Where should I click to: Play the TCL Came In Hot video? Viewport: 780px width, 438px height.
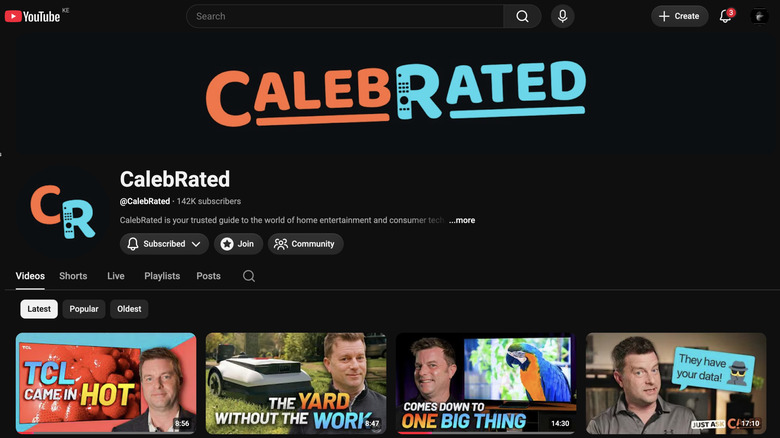pyautogui.click(x=106, y=383)
